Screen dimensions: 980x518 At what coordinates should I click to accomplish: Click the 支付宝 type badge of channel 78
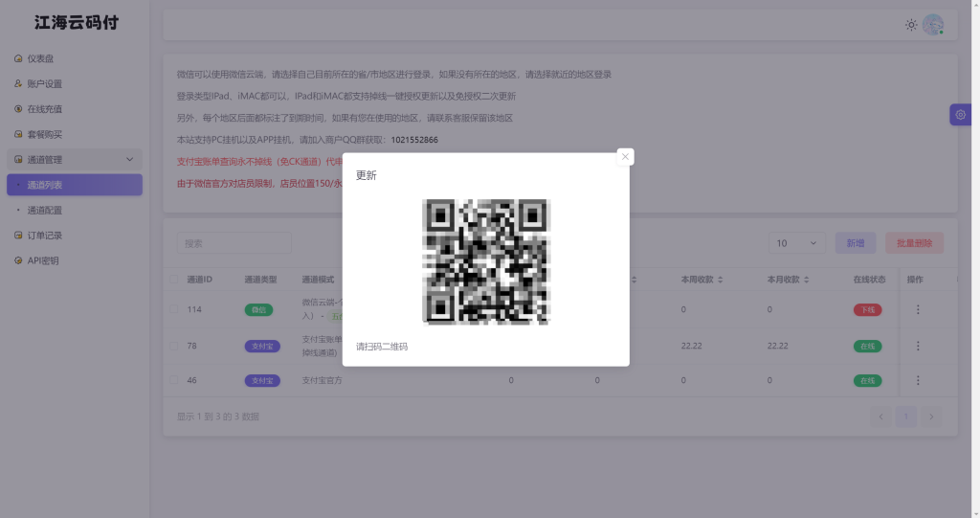coord(262,346)
